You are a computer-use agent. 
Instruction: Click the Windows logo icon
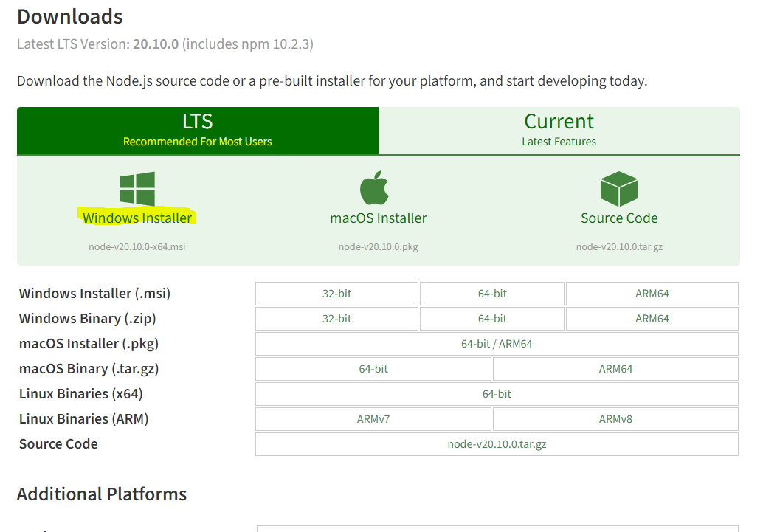tap(137, 189)
